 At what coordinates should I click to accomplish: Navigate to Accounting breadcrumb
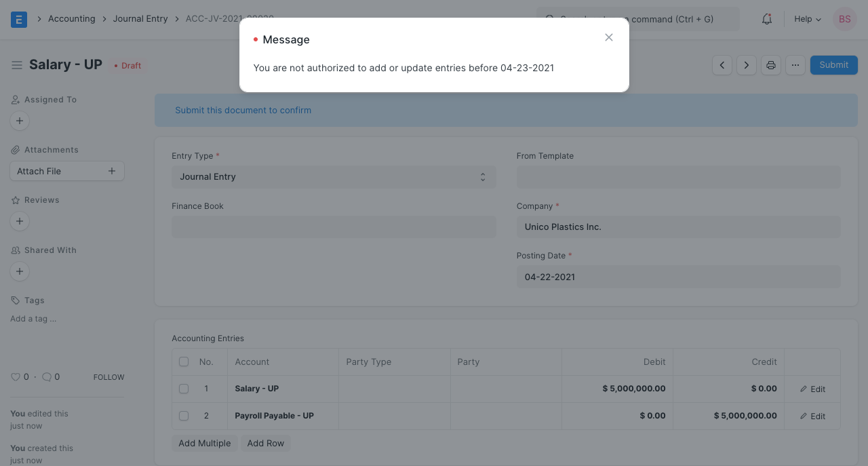[71, 19]
